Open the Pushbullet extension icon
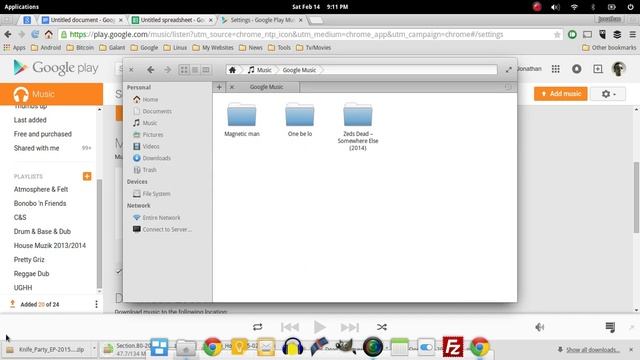The image size is (640, 360). [572, 35]
